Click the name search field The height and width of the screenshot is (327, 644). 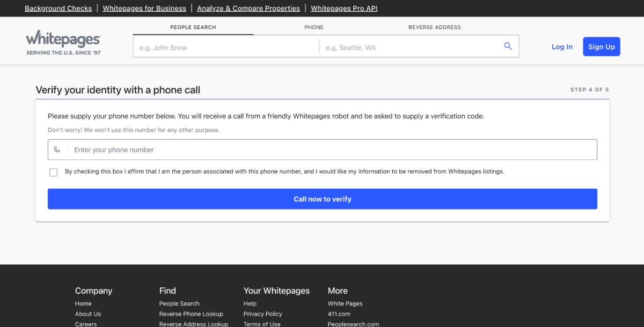pos(225,48)
